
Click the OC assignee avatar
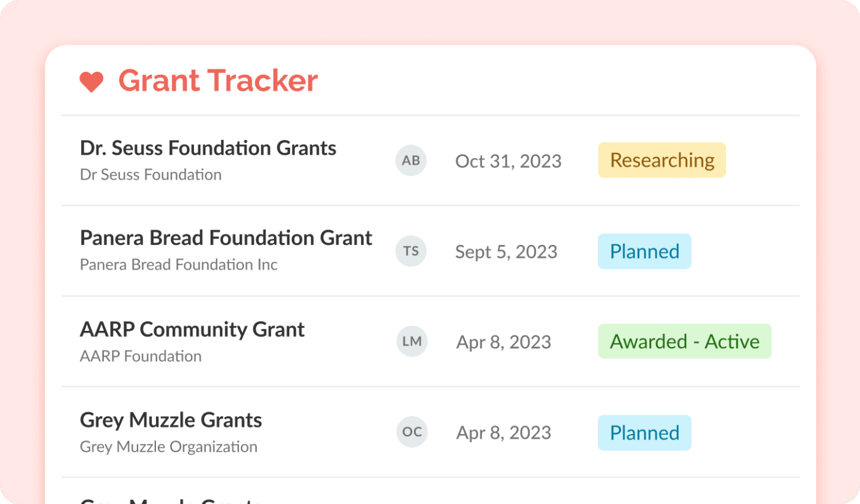pyautogui.click(x=411, y=432)
